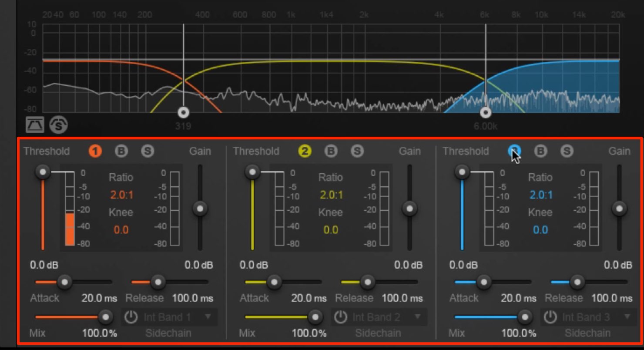Image resolution: width=644 pixels, height=350 pixels.
Task: Click the orange Knee 0.0 value
Action: pos(121,230)
